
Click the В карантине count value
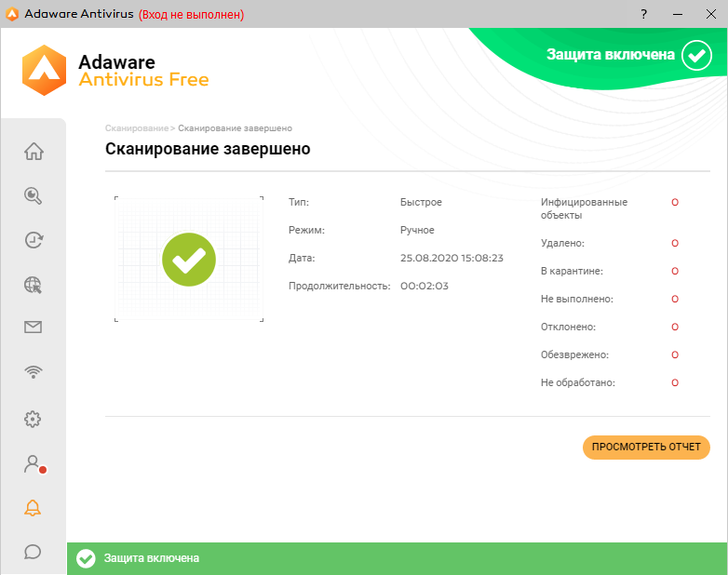[675, 271]
